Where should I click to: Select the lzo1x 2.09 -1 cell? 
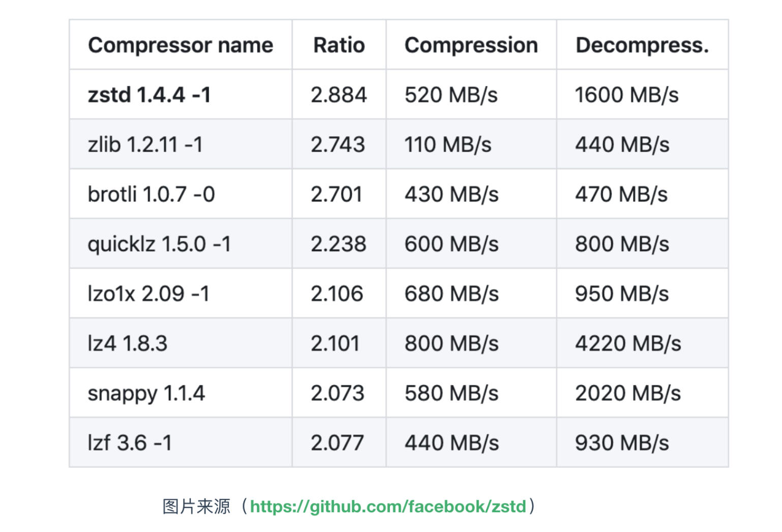181,293
